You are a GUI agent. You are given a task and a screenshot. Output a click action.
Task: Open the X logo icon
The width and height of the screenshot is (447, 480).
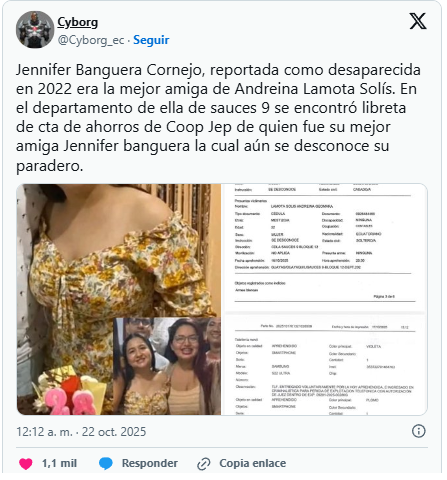[418, 22]
